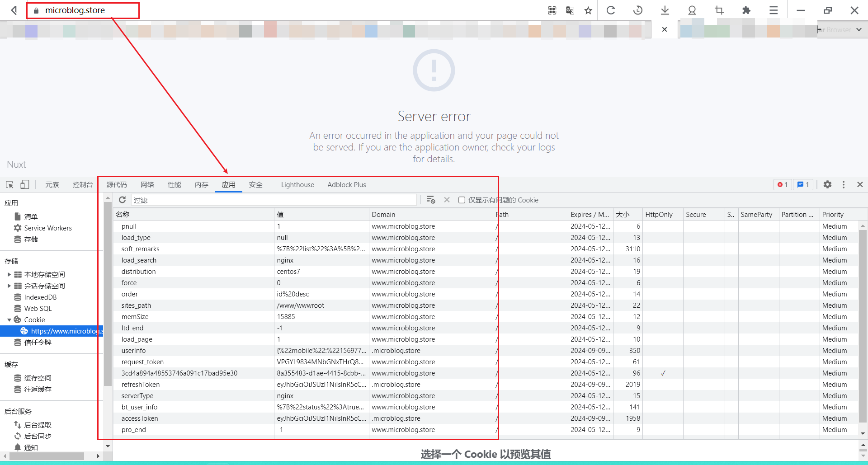
Task: Click the crop screenshot icon
Action: point(719,10)
